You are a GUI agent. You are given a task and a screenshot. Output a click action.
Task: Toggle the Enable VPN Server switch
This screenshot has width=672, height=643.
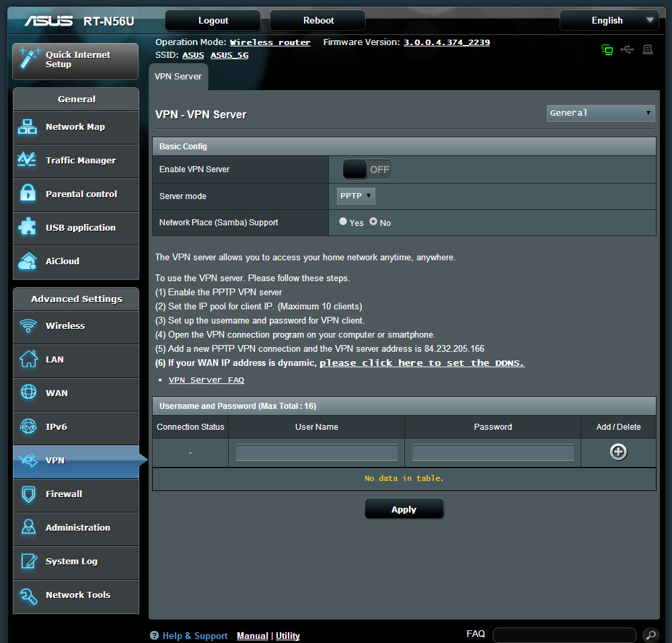(367, 169)
